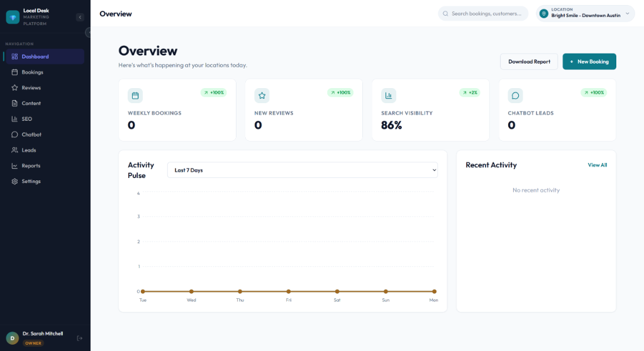Open the Last 7 Days range dropdown
Viewport: 644px width, 351px height.
(x=303, y=170)
